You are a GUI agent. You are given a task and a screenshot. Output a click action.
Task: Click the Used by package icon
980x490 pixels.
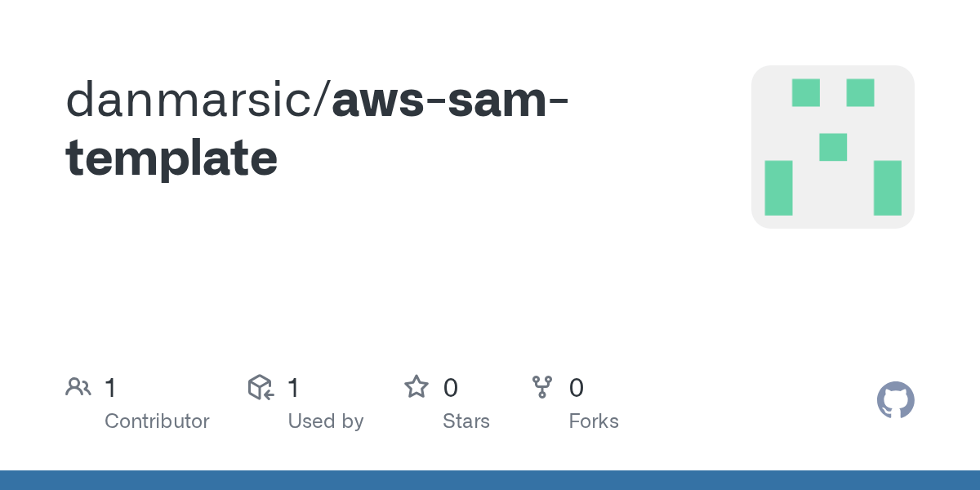point(261,387)
